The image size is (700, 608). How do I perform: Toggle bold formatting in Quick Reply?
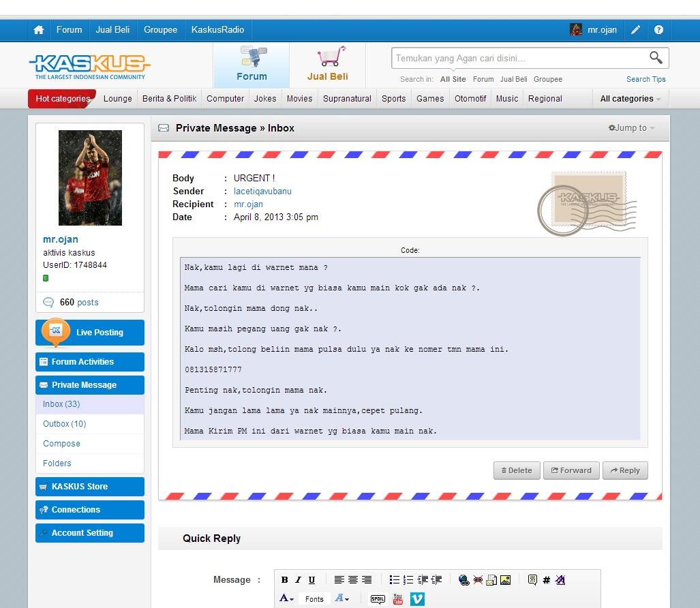coord(284,580)
